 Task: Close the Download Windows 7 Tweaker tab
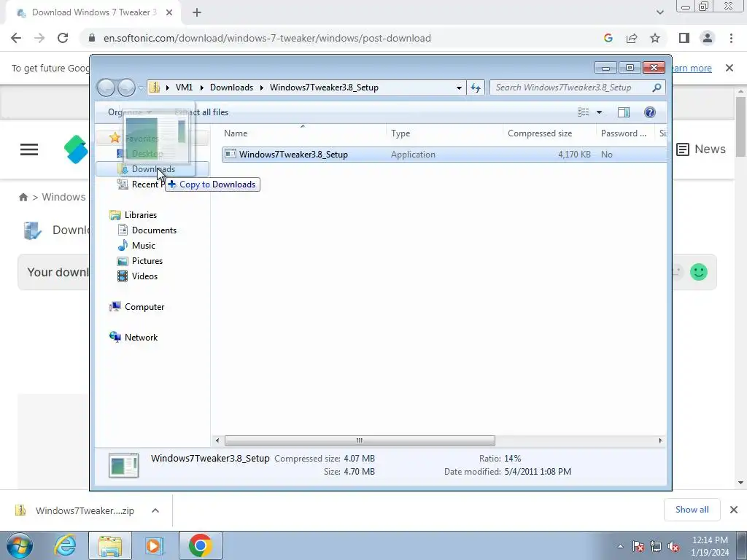(x=169, y=13)
